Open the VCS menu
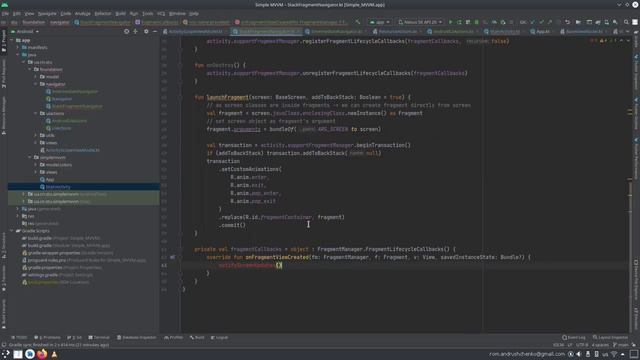 point(161,13)
